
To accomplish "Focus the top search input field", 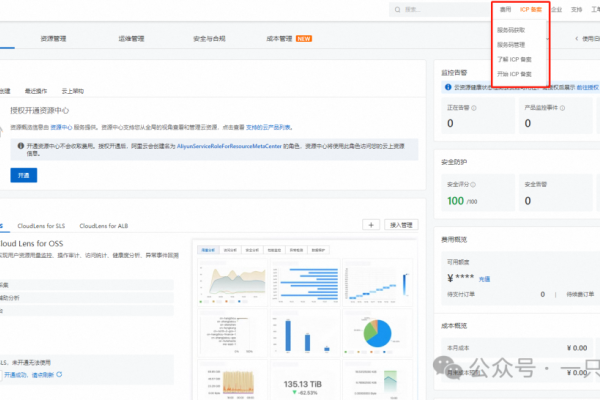I will tap(440, 10).
